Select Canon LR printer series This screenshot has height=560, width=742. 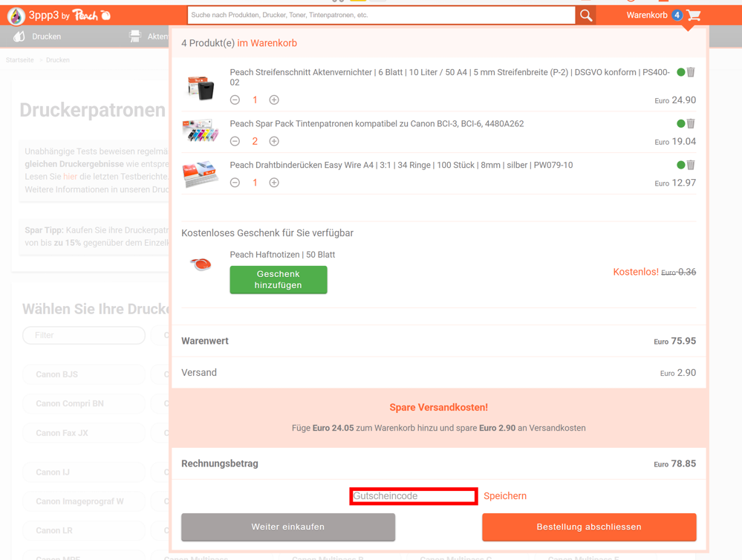click(84, 530)
